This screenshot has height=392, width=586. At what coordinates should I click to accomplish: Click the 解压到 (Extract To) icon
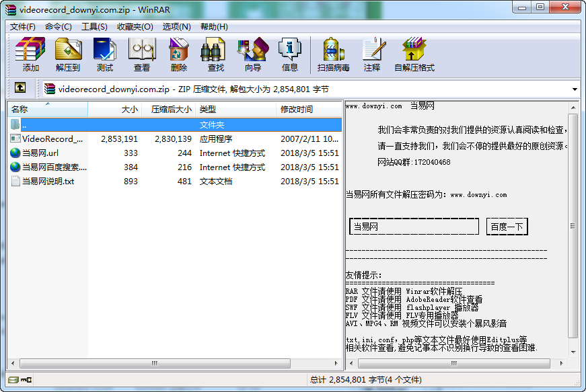(x=67, y=54)
